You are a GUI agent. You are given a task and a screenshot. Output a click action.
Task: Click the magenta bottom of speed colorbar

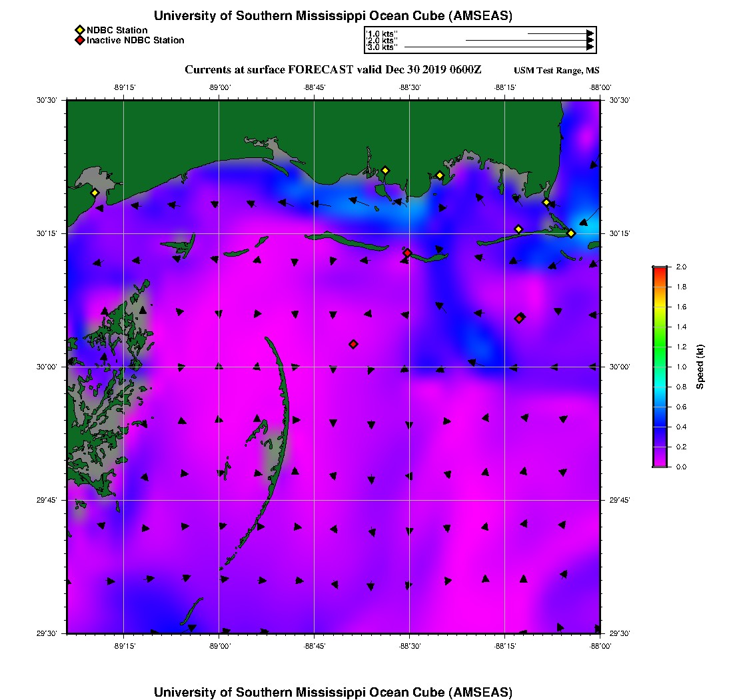(660, 464)
